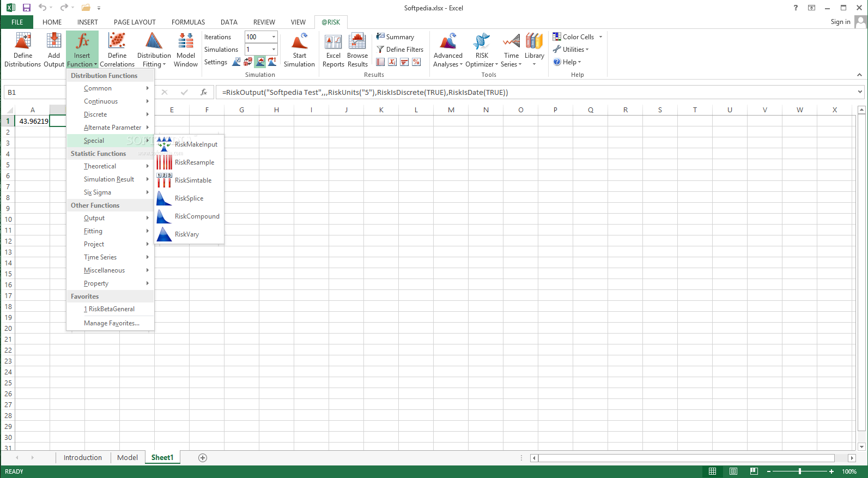Select the RiskBetaGeneral favorite
The width and height of the screenshot is (868, 478).
(x=111, y=309)
